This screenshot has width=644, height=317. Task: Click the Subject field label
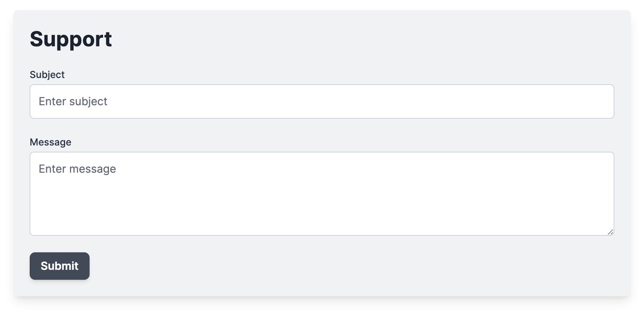point(47,74)
